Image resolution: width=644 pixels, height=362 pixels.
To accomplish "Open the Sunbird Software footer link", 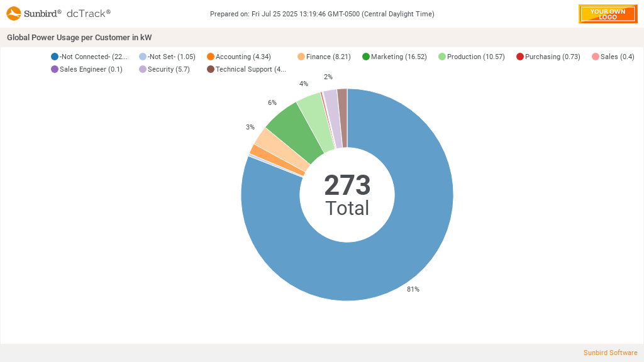I will click(x=610, y=353).
